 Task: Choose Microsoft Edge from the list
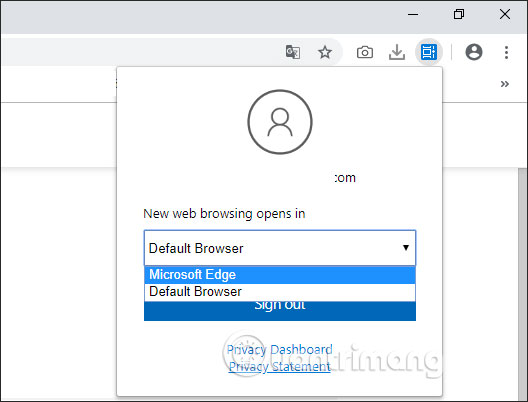[280, 275]
